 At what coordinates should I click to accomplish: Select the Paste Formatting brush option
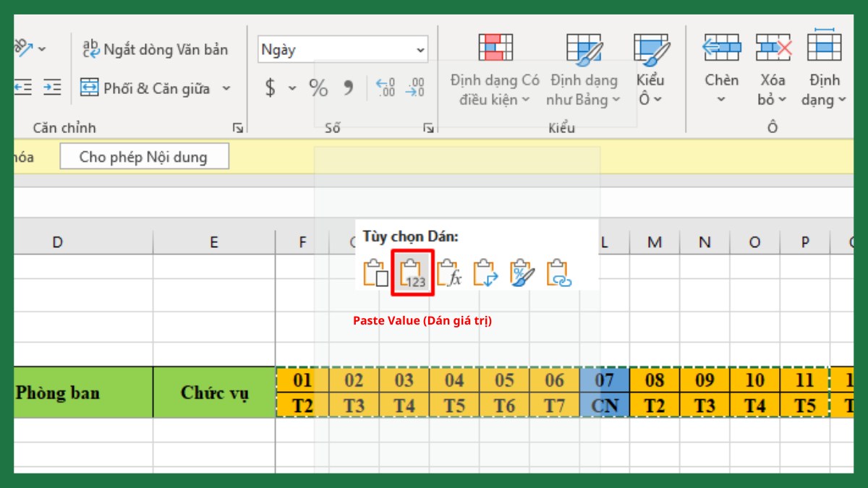tap(523, 273)
